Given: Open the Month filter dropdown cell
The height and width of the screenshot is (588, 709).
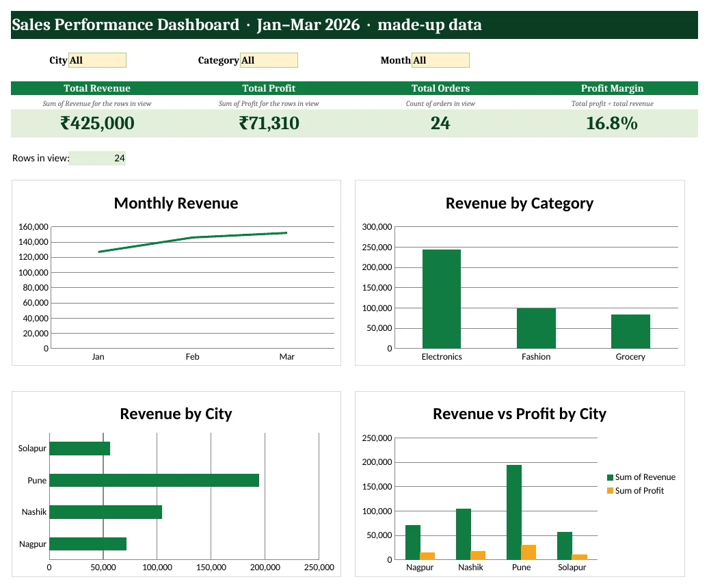Looking at the screenshot, I should [440, 60].
